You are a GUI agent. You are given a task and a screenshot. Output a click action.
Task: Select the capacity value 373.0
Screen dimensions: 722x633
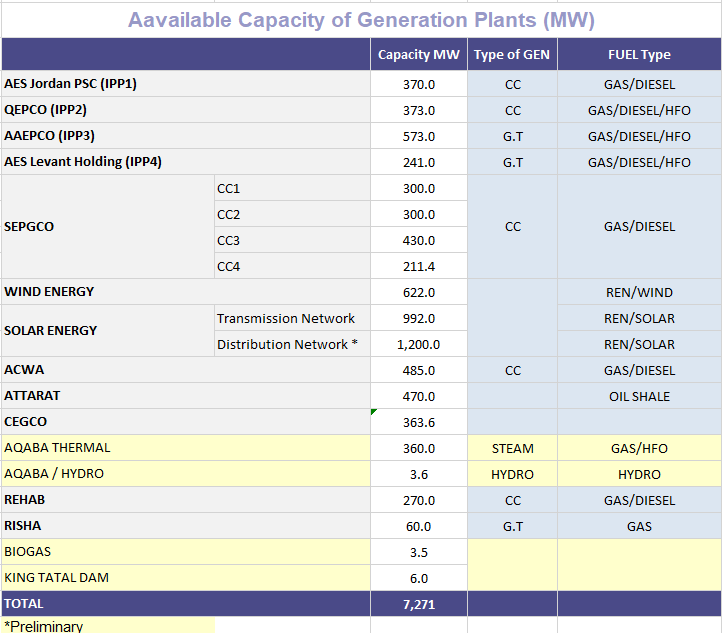click(419, 110)
